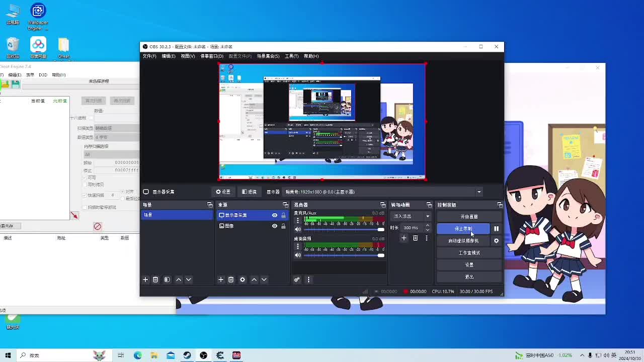The width and height of the screenshot is (644, 362).
Task: Mute the 麦克风/Aux speaker icon
Action: pyautogui.click(x=298, y=229)
